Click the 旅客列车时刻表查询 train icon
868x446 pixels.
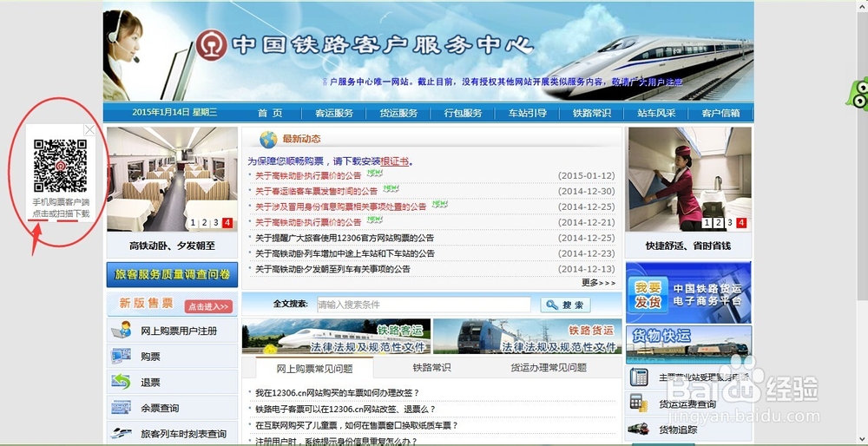point(122,433)
